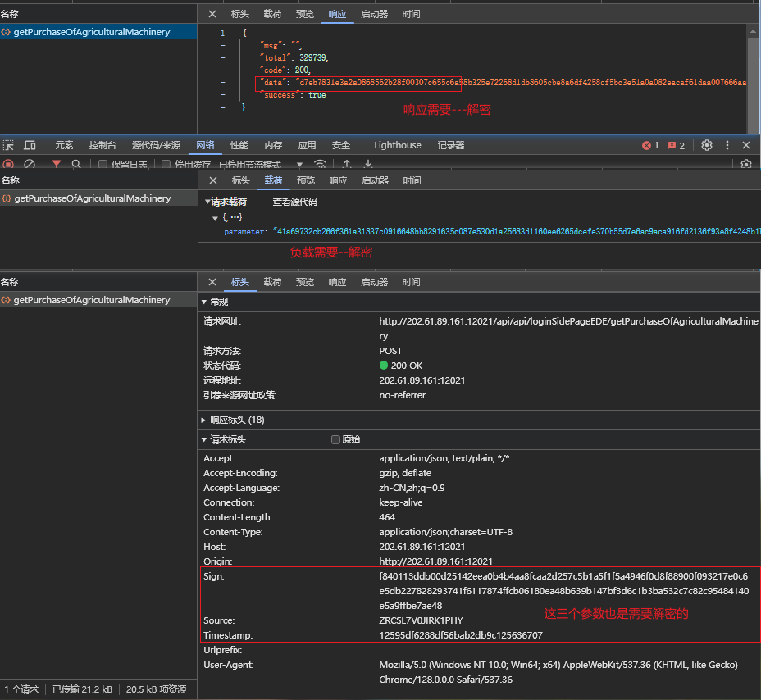Image resolution: width=761 pixels, height=700 pixels.
Task: Open the 应用 Application tab
Action: [308, 145]
